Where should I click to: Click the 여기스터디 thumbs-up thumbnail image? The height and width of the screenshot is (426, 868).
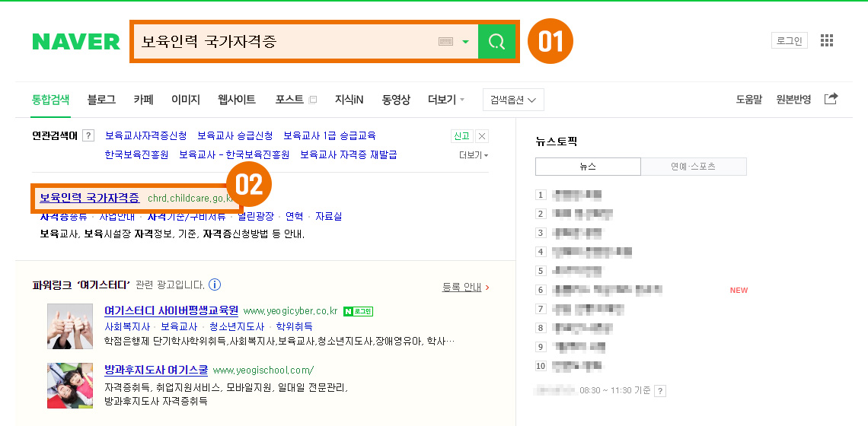pos(70,326)
